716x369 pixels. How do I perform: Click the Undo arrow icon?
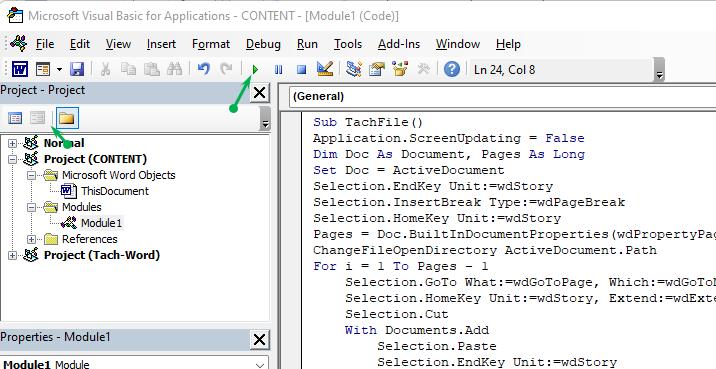[x=204, y=69]
